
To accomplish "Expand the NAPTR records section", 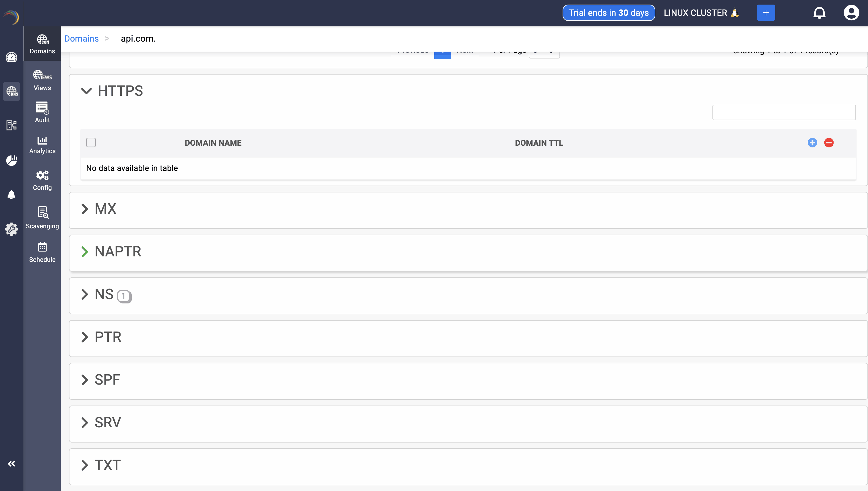I will (x=85, y=252).
